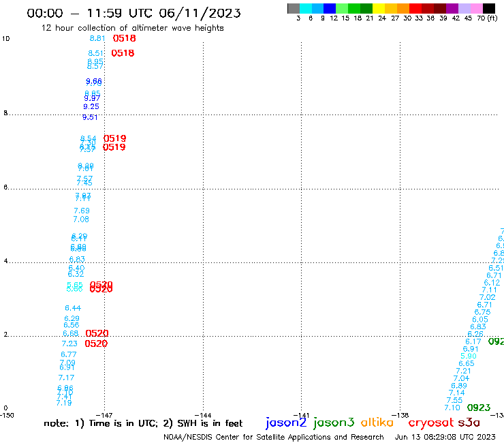Click the 8.81 wave height value
Viewport: 504px width, 443px height.
(x=97, y=38)
